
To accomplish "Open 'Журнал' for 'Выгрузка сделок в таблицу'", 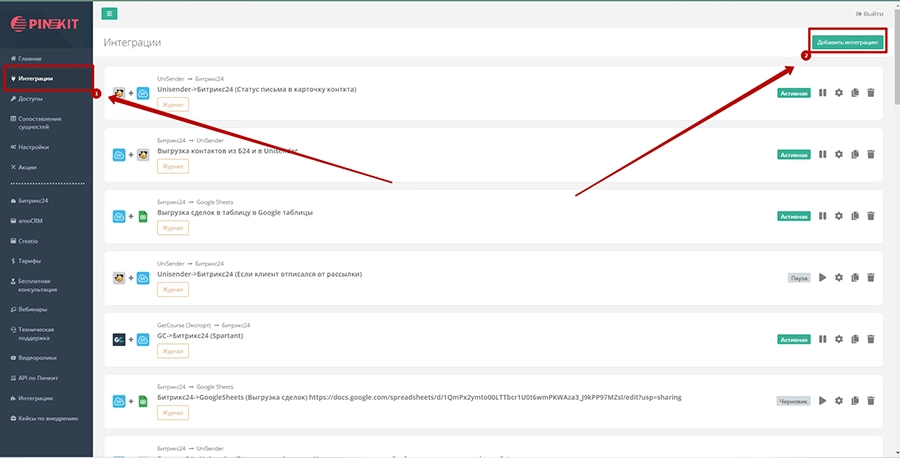I will (173, 228).
